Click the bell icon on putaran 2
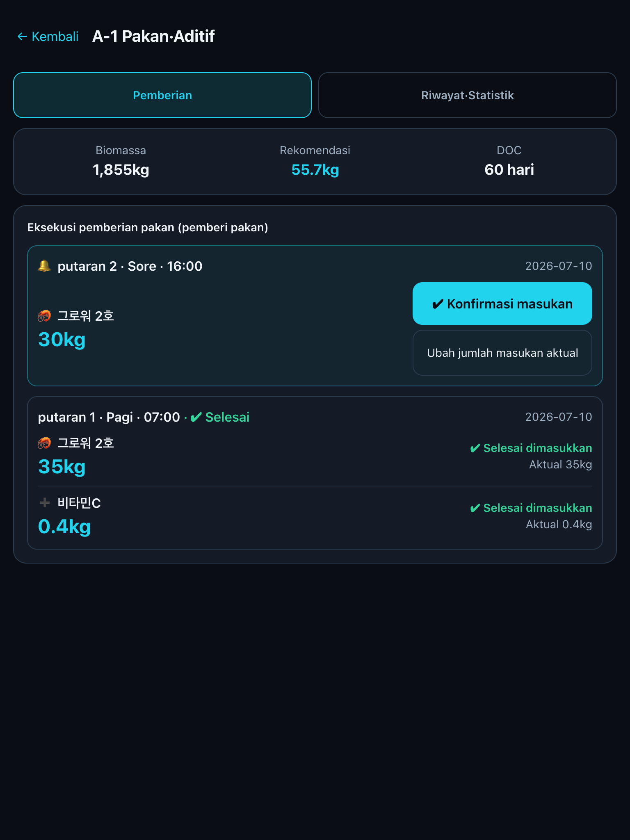The width and height of the screenshot is (630, 840). (x=44, y=266)
